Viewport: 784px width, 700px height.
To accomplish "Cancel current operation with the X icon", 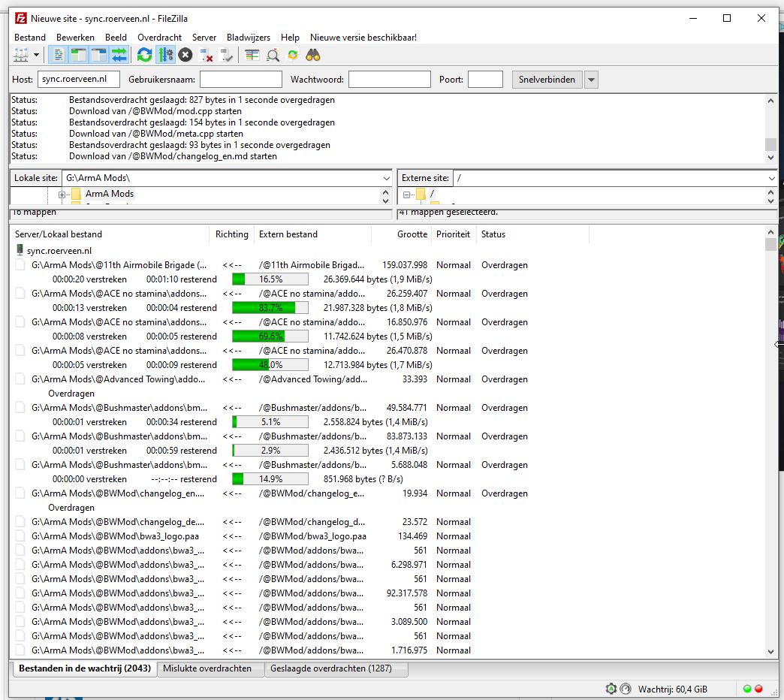I will click(185, 55).
